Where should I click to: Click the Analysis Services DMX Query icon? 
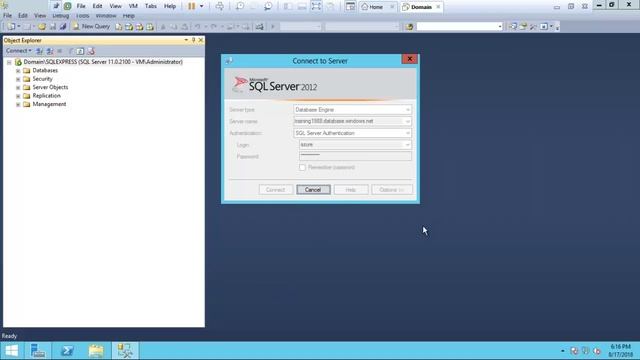(x=140, y=27)
